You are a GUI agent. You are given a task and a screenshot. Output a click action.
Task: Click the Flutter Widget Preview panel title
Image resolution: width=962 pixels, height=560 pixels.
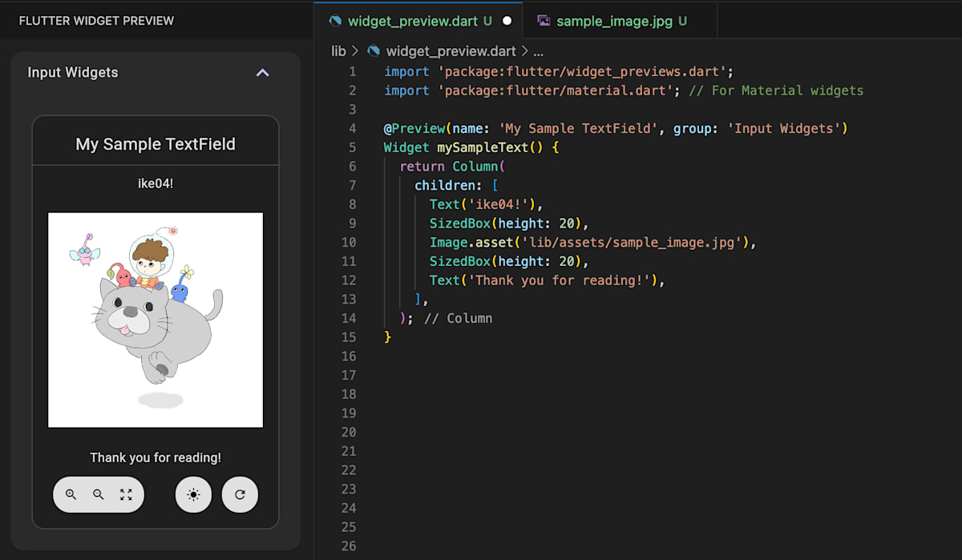click(96, 21)
